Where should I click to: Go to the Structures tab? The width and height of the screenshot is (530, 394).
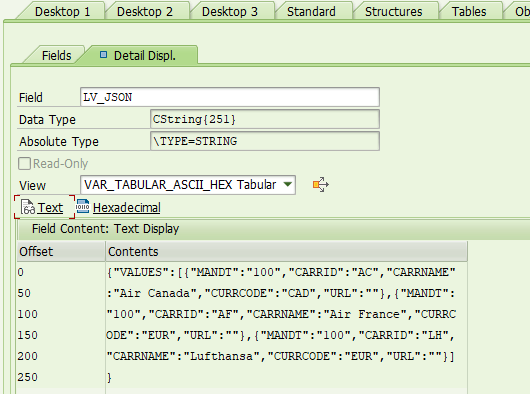(x=393, y=11)
